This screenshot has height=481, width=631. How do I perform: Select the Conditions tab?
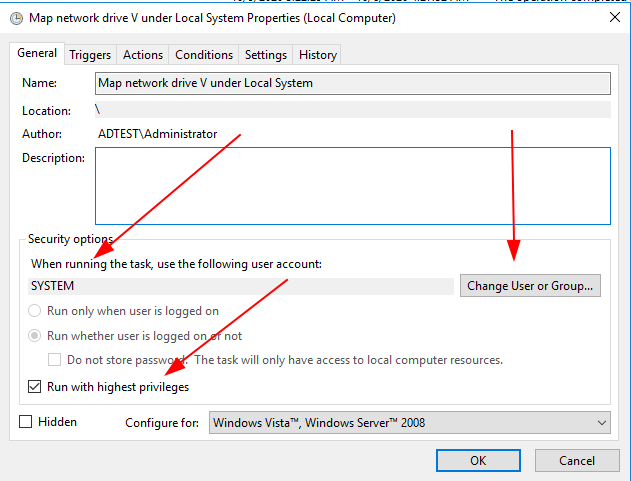pos(204,55)
